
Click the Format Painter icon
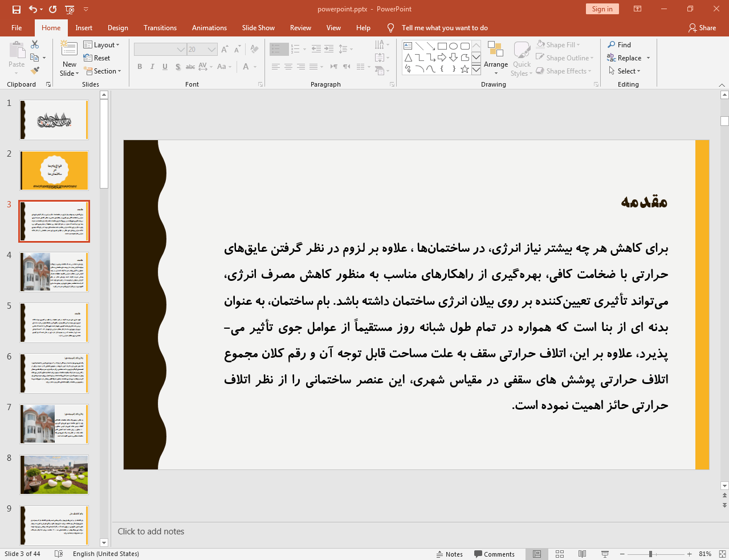click(34, 70)
